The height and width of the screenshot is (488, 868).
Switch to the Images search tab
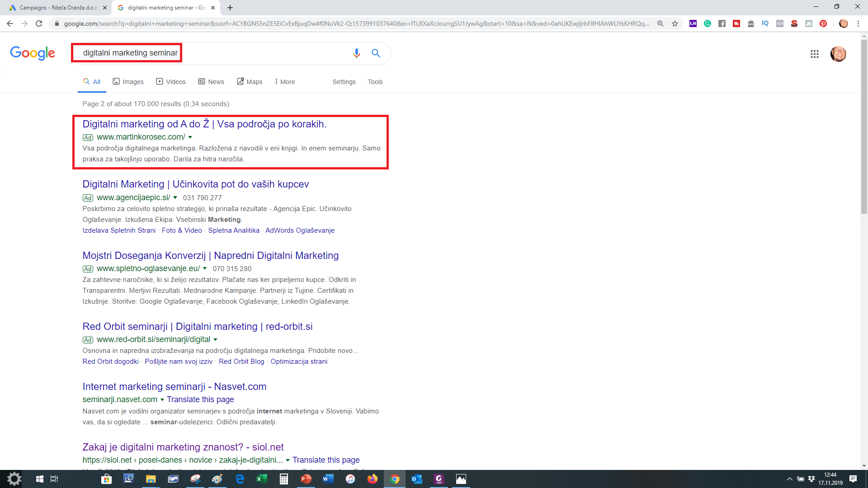[128, 82]
